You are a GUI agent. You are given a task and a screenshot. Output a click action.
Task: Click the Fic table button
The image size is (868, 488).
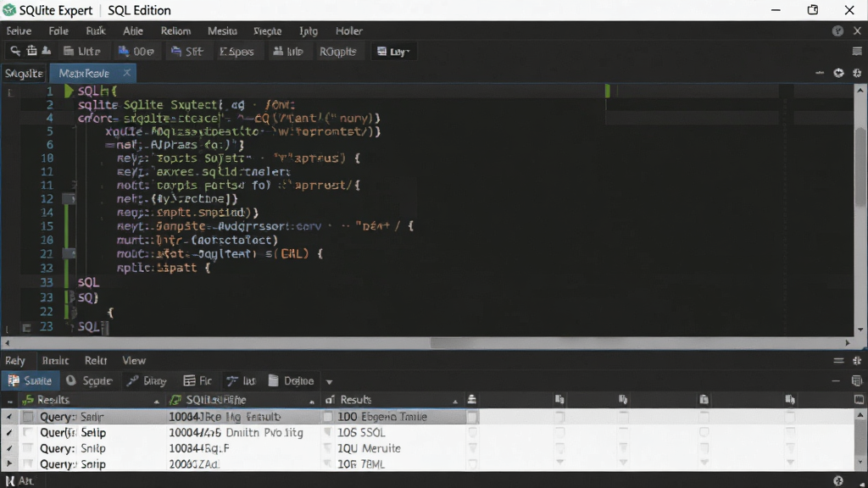[x=198, y=380]
